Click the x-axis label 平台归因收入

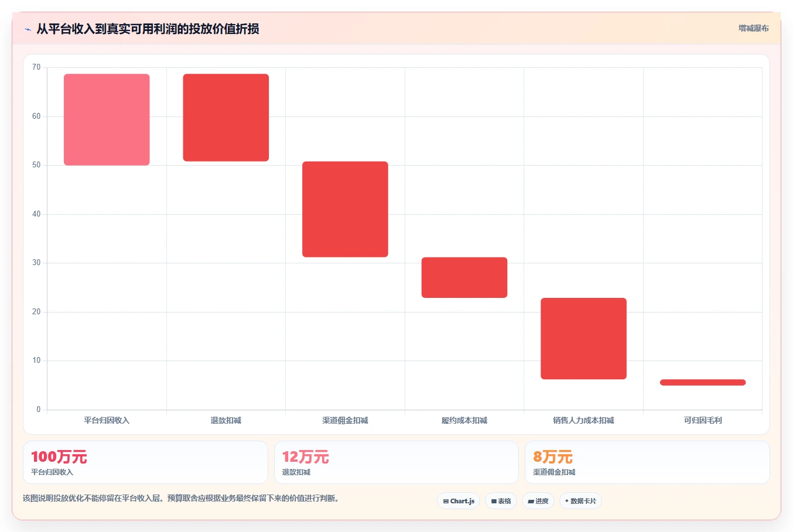pos(107,420)
